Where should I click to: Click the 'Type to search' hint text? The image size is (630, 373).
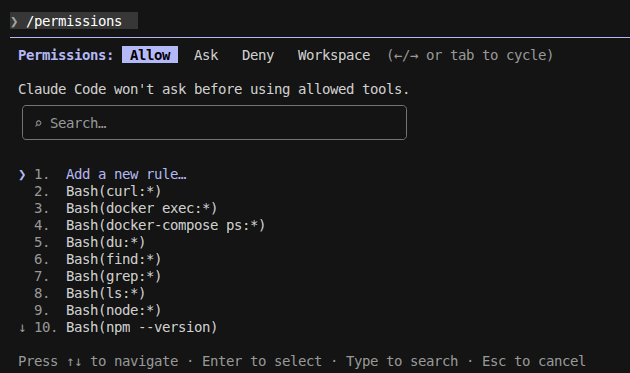(402, 361)
